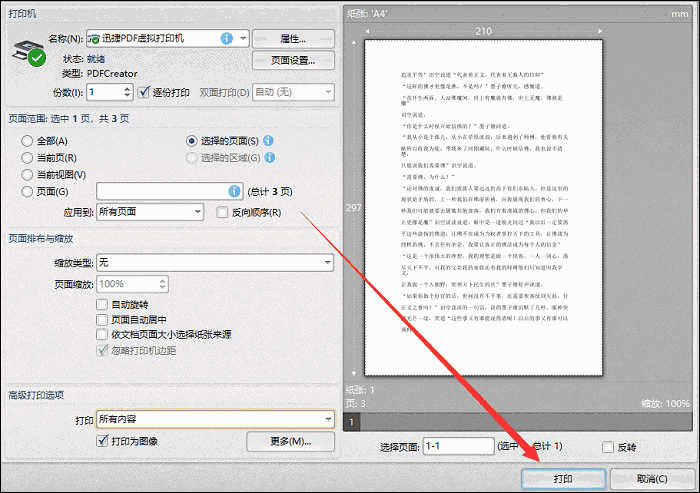This screenshot has height=493, width=700.
Task: Click info icon beside 选择的区域(G)
Action: coord(270,158)
